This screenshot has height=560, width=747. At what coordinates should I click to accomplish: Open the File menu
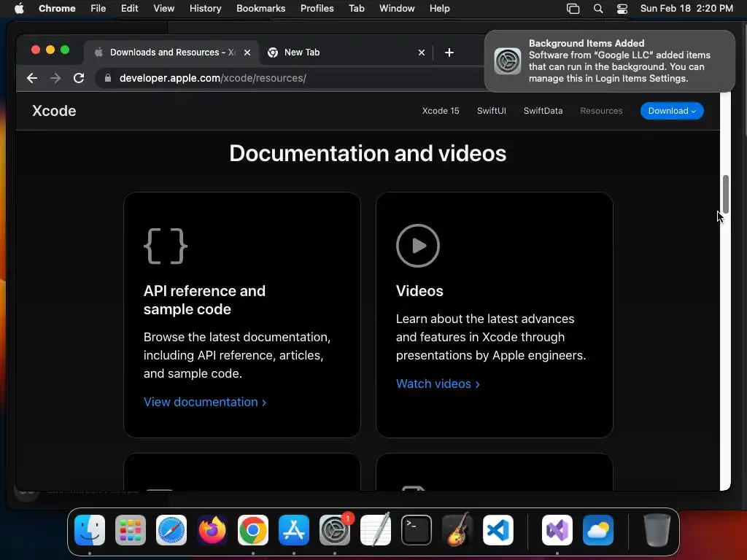point(98,9)
